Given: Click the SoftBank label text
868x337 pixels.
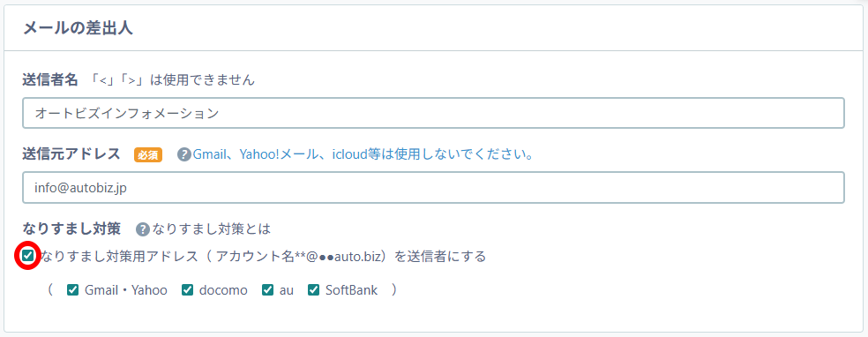Looking at the screenshot, I should coord(351,290).
